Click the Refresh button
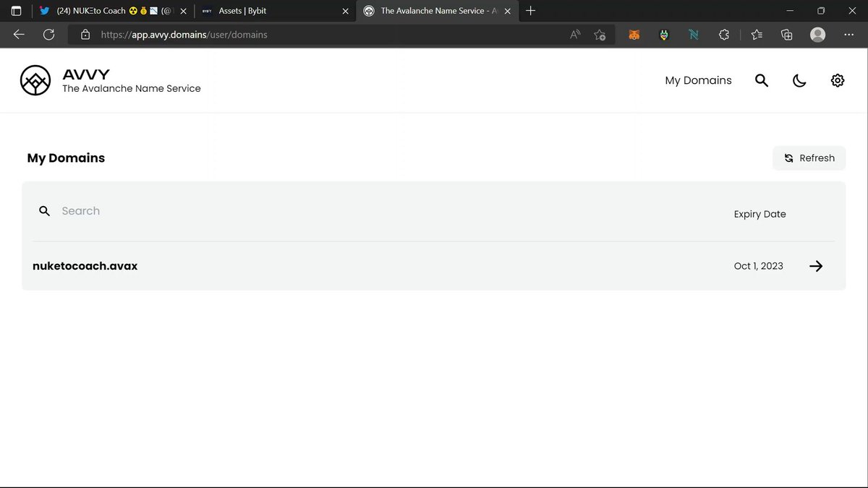This screenshot has width=868, height=488. tap(809, 158)
